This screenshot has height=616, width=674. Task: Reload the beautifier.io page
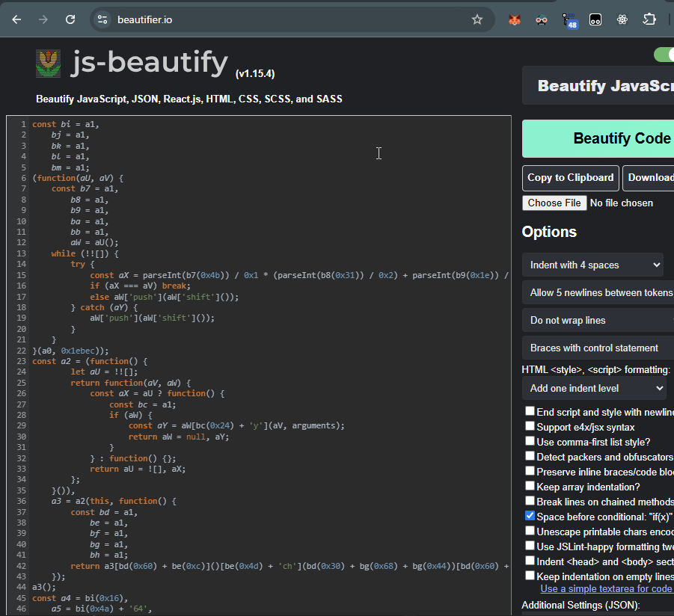[70, 19]
